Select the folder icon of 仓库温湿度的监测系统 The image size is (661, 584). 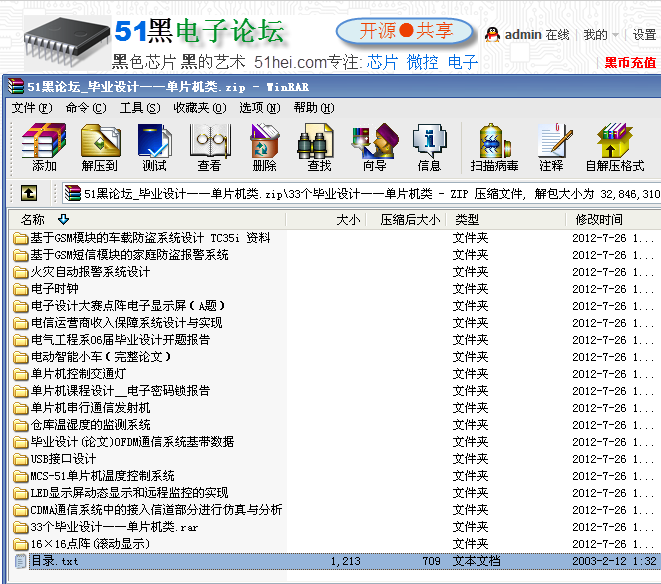[20, 425]
